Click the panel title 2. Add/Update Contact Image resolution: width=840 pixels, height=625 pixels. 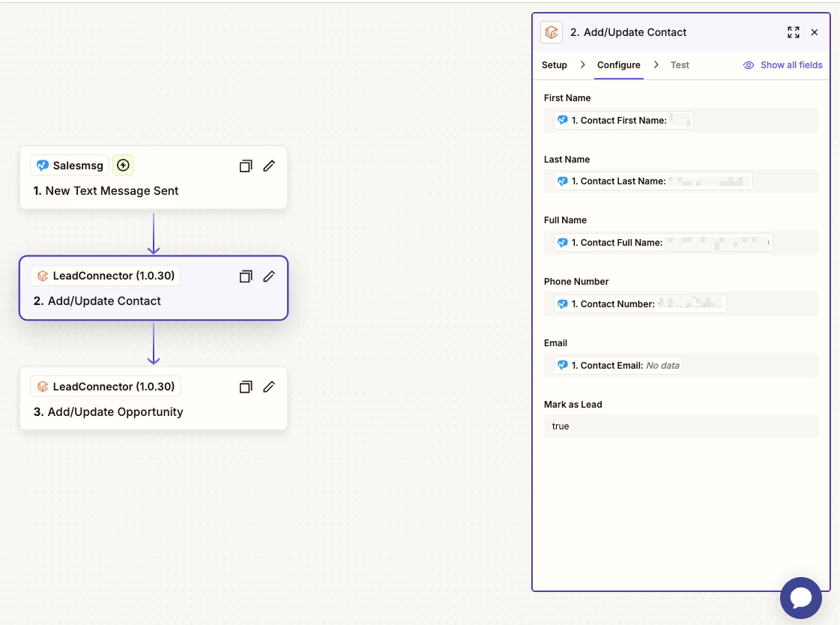628,32
